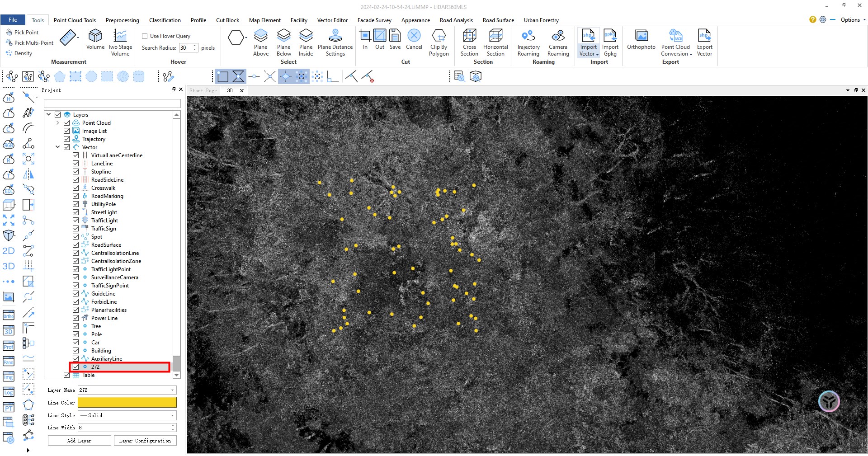The height and width of the screenshot is (456, 868).
Task: Click the Add Layer button
Action: (x=80, y=441)
